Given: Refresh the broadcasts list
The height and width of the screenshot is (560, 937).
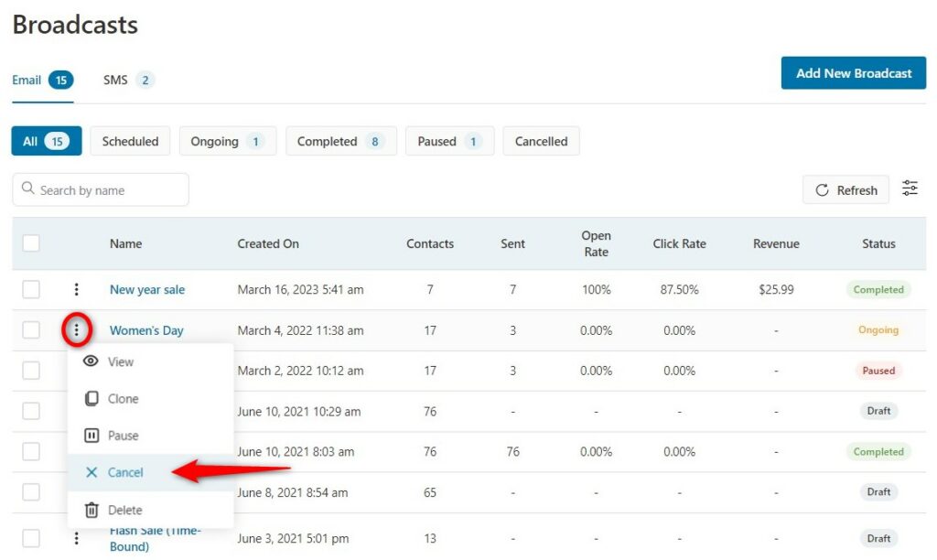Looking at the screenshot, I should pos(846,190).
